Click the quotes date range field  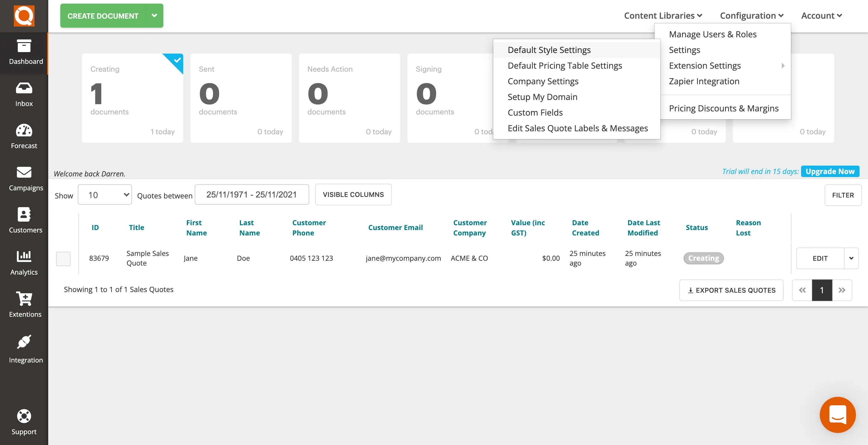pos(252,194)
